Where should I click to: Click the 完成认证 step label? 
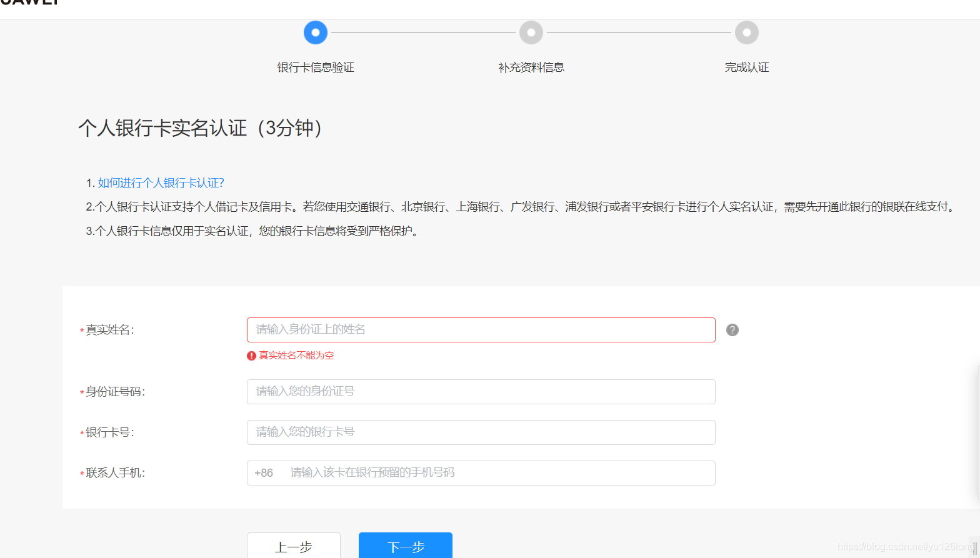[747, 67]
